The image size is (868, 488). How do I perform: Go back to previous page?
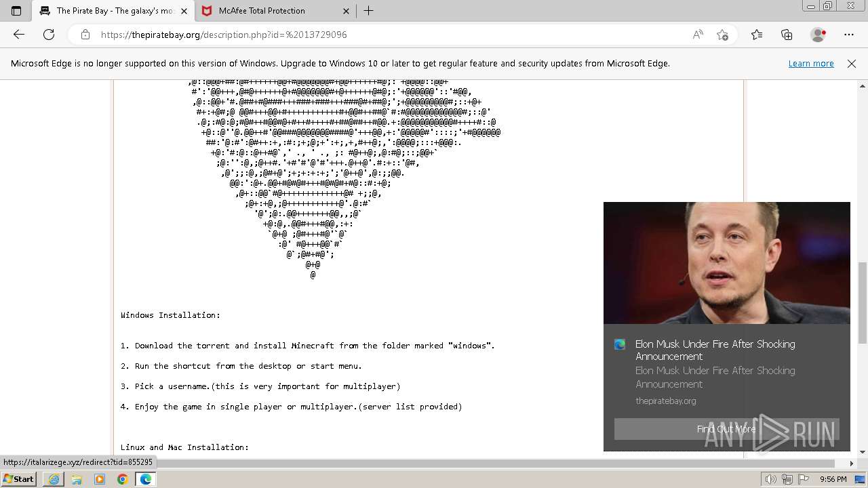[x=19, y=35]
